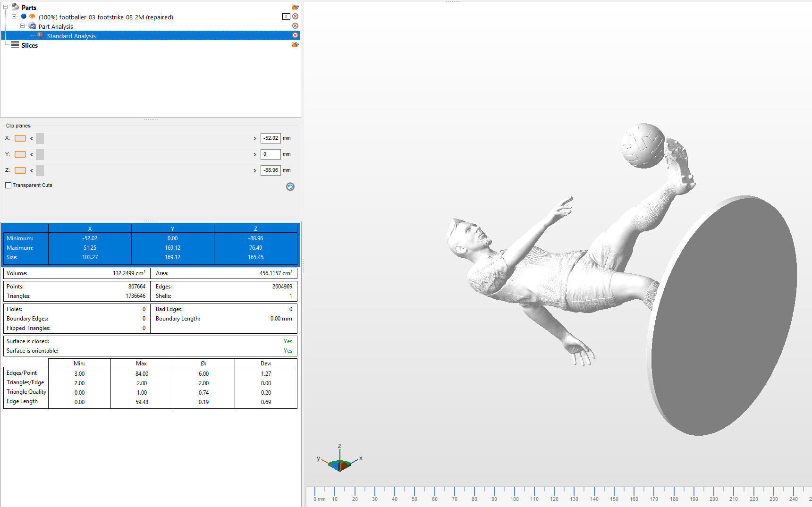This screenshot has width=812, height=507.
Task: Toggle visibility eye of the footballer part
Action: coord(32,17)
